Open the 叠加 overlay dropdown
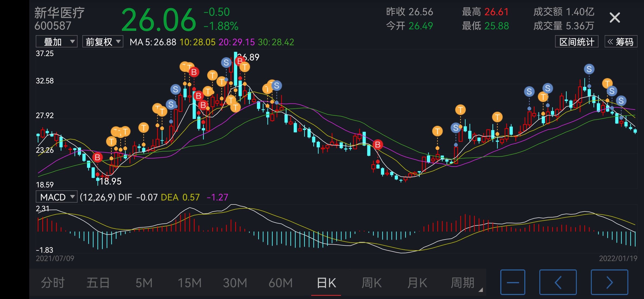Viewport: 644px width, 299px height. coord(57,42)
